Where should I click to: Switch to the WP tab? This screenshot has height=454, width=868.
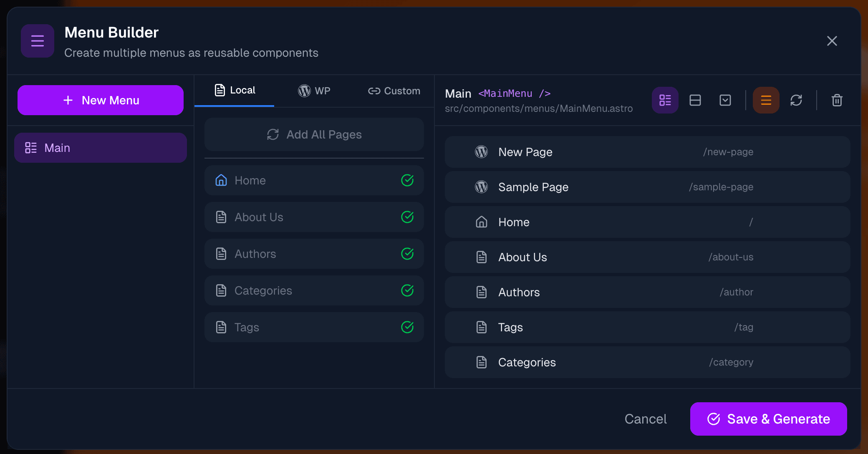click(315, 91)
